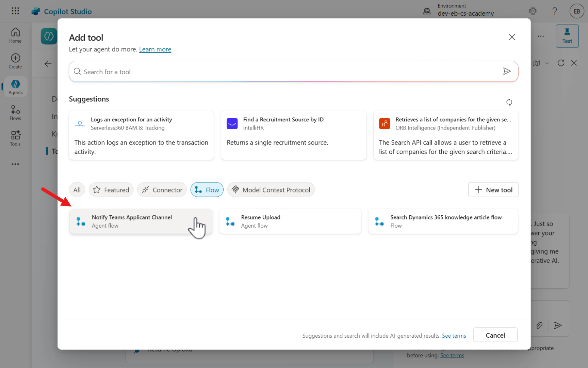
Task: Choose the Resume Upload agent flow
Action: click(x=290, y=221)
